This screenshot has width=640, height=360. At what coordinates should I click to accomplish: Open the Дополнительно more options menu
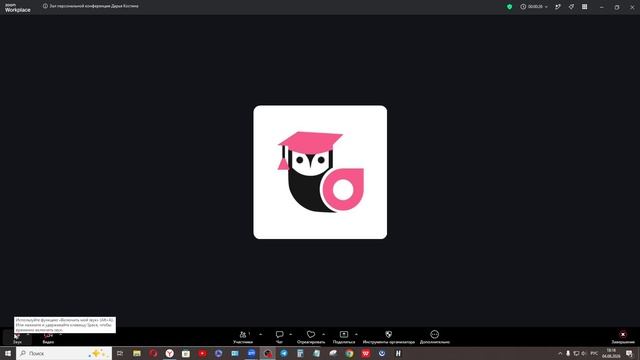tap(435, 337)
